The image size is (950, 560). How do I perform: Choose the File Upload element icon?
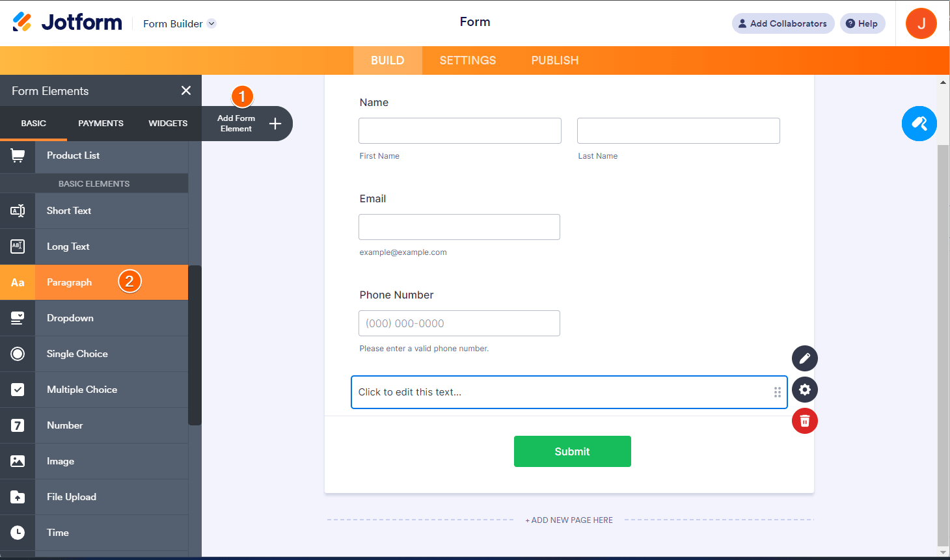click(18, 497)
